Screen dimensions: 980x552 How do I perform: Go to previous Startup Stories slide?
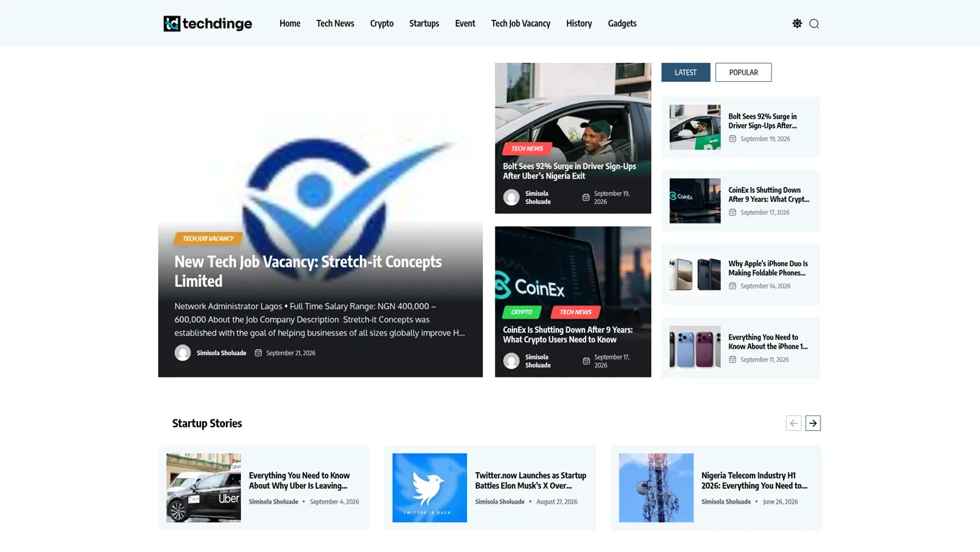793,423
